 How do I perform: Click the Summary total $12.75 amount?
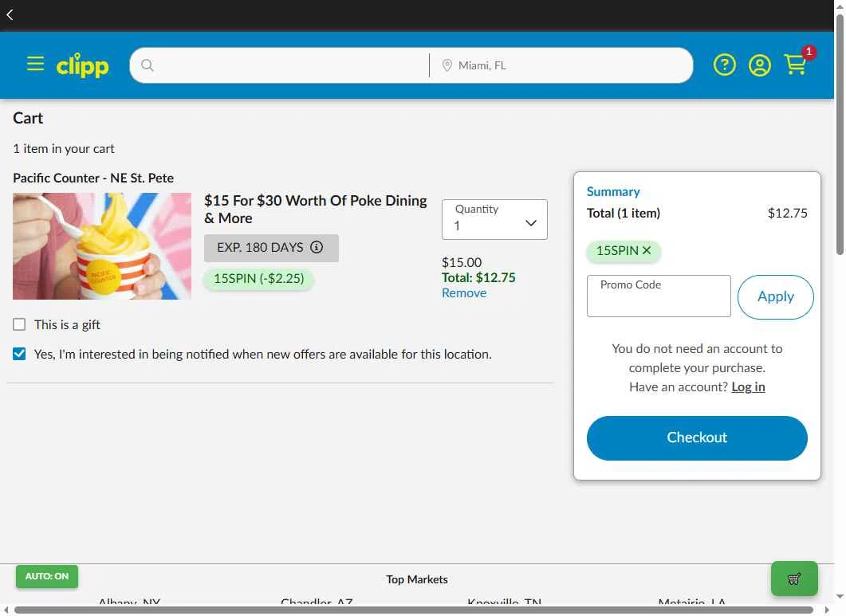pyautogui.click(x=787, y=213)
